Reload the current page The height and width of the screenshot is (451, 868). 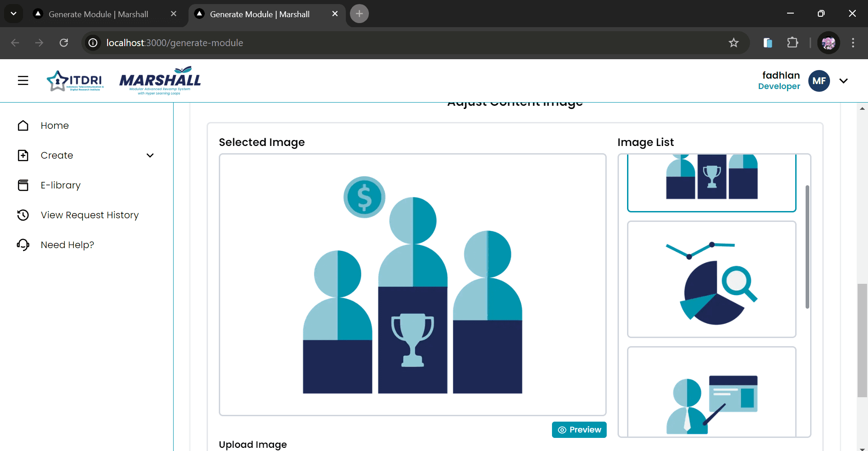[x=64, y=43]
